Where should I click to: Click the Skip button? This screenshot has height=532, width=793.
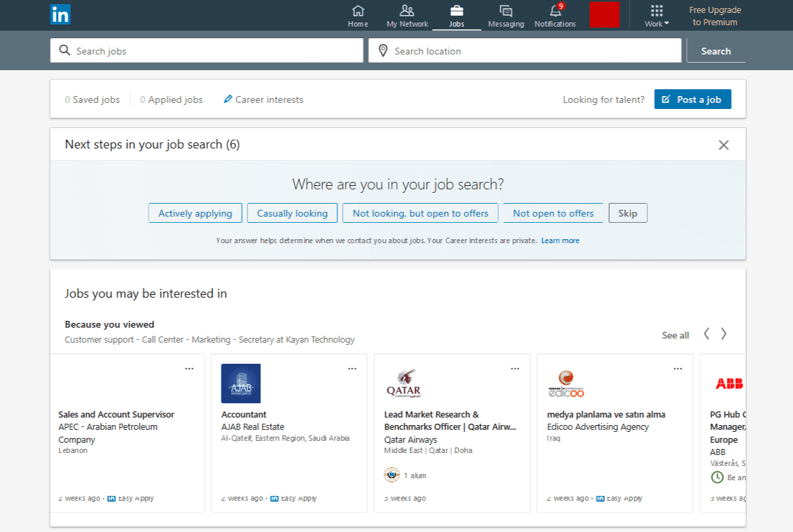[x=627, y=213]
